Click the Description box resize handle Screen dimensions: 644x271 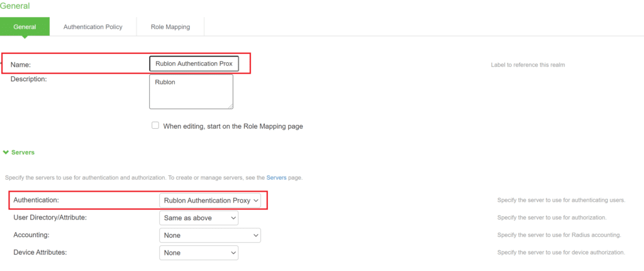[x=230, y=106]
